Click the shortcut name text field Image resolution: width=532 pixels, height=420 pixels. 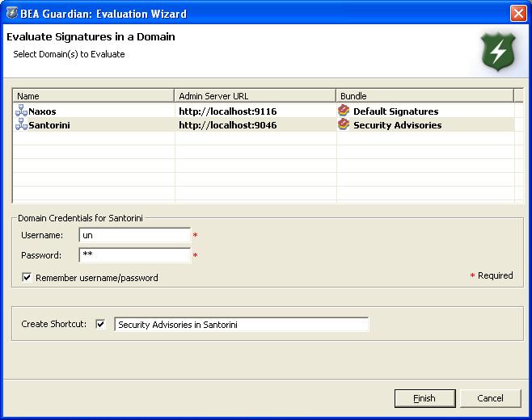pos(241,325)
